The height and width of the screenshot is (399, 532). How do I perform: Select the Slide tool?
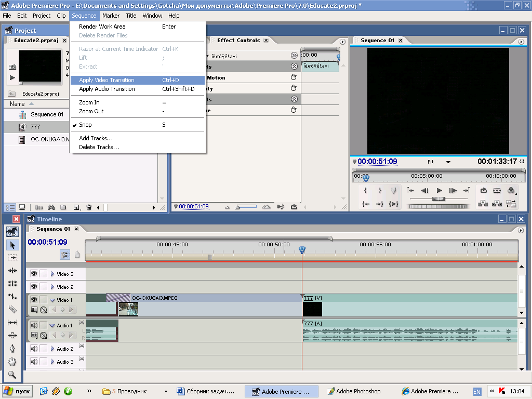tap(12, 335)
